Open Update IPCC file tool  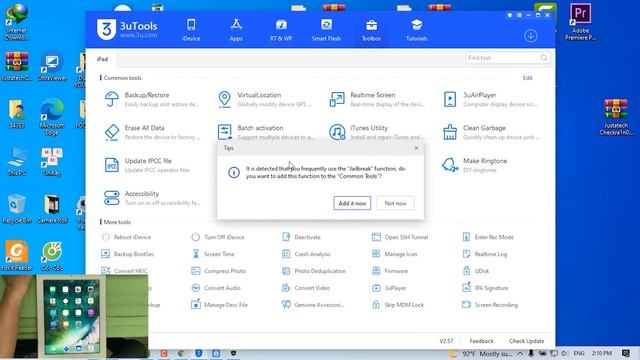147,165
